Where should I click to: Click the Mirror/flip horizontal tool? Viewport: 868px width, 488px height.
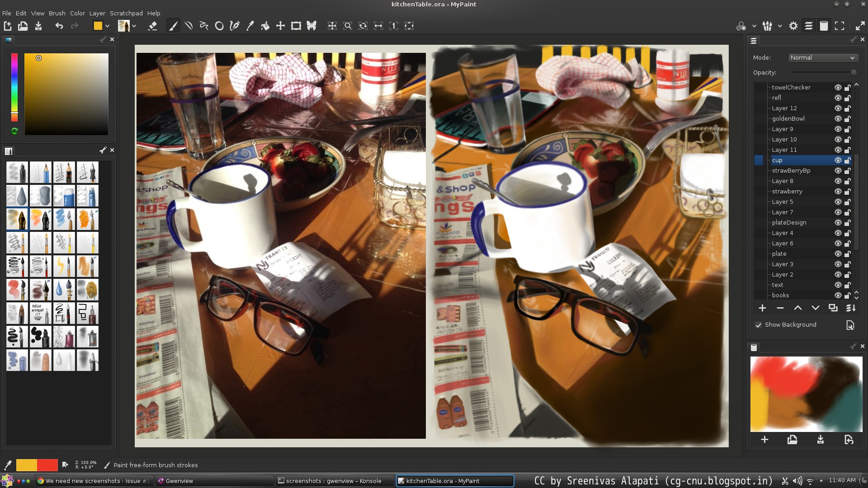click(378, 25)
